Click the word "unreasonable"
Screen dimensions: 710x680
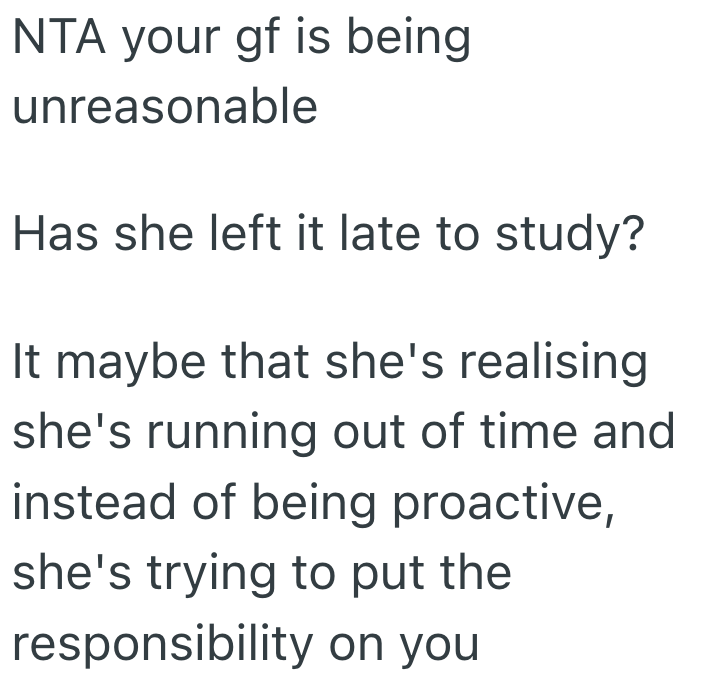[164, 107]
